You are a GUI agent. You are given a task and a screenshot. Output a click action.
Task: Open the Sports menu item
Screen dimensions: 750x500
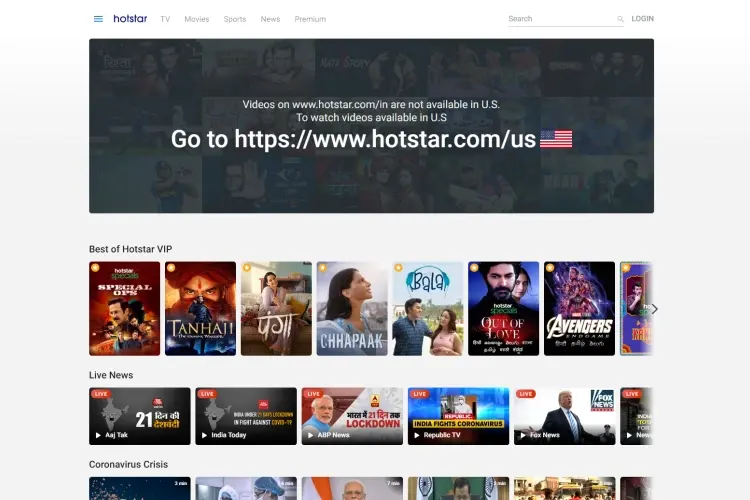235,19
